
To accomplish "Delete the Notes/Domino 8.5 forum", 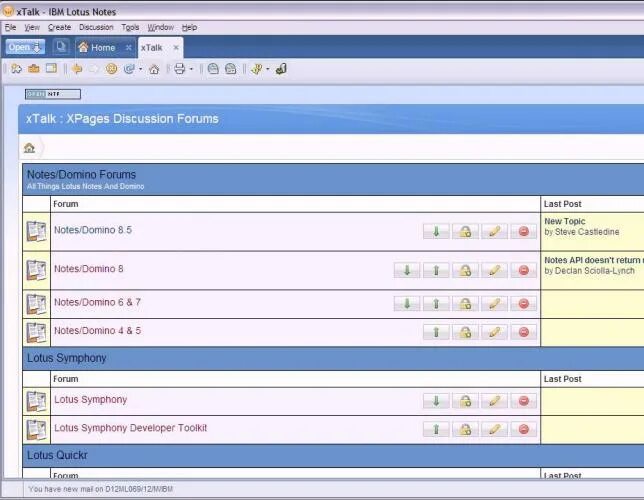I will click(524, 231).
